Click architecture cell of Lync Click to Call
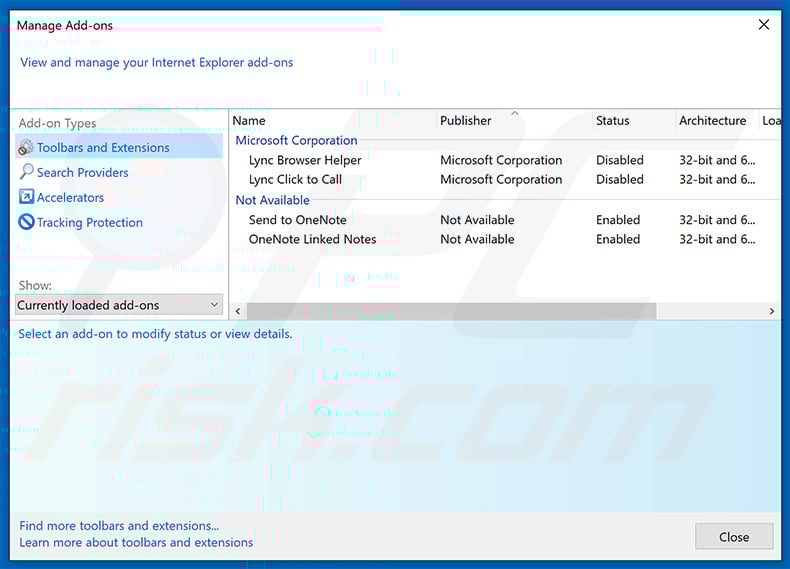This screenshot has height=569, width=790. coord(717,179)
